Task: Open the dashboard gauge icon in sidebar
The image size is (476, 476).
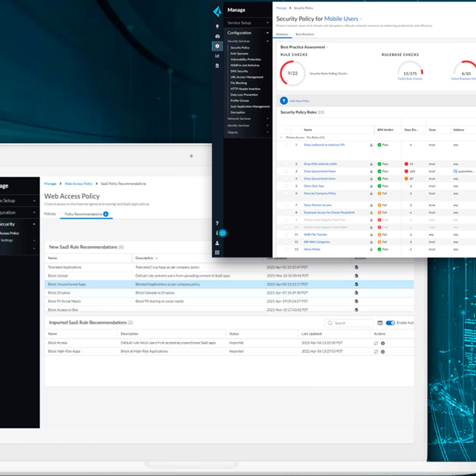Action: coord(217,36)
